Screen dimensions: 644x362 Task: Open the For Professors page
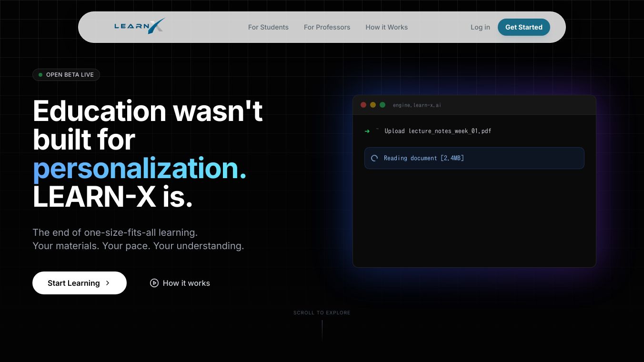pos(327,27)
